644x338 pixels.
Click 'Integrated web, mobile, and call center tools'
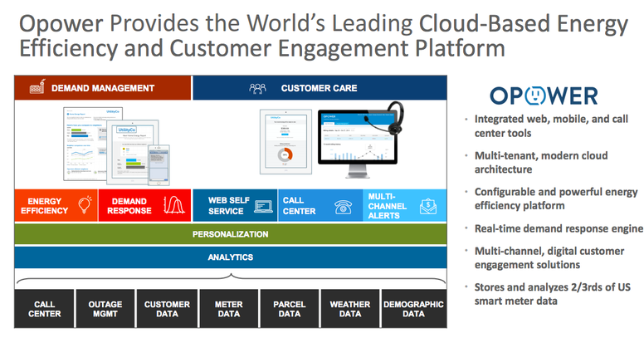(551, 126)
